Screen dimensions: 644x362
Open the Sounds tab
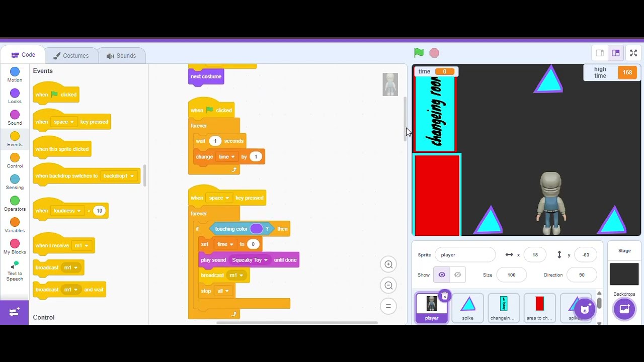click(121, 56)
